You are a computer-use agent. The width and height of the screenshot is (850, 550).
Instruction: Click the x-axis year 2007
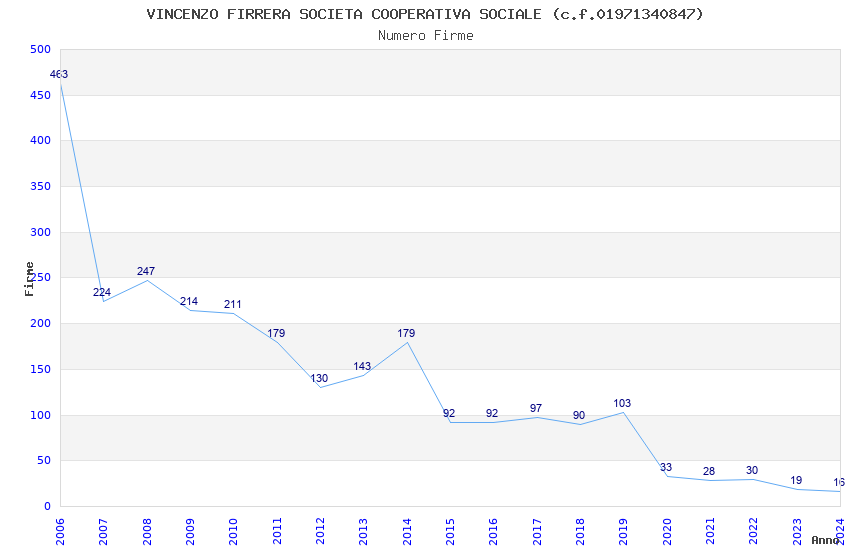(x=103, y=531)
